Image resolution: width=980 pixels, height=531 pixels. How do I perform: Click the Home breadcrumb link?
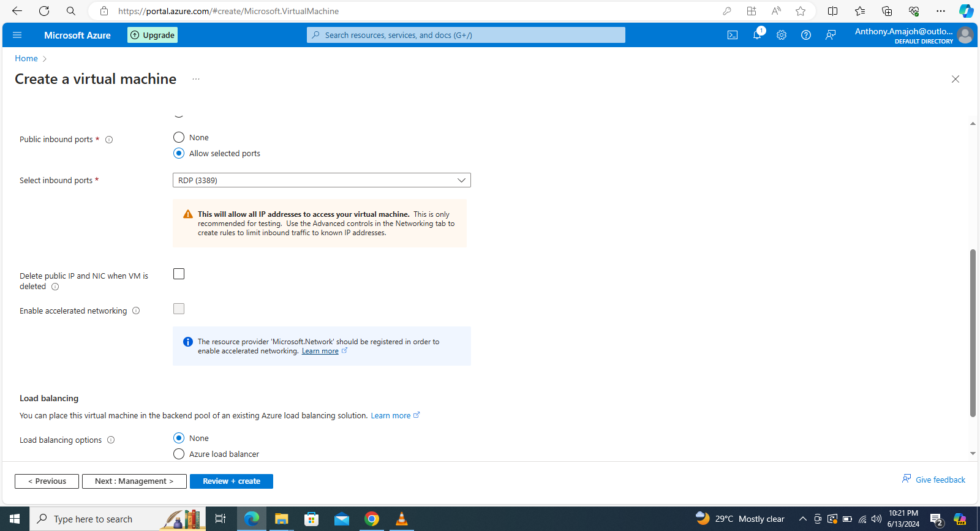pyautogui.click(x=26, y=58)
